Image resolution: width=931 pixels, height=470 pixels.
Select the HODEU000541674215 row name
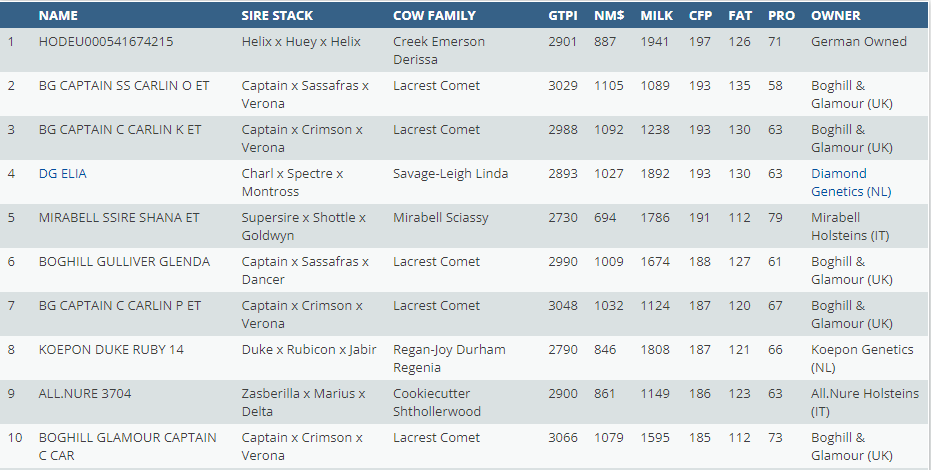click(x=106, y=42)
